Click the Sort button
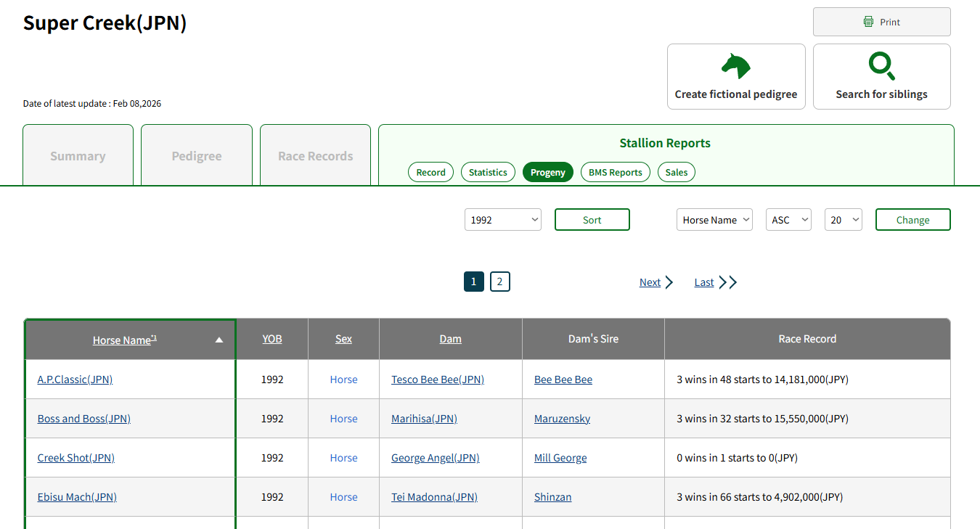This screenshot has height=529, width=980. 592,220
